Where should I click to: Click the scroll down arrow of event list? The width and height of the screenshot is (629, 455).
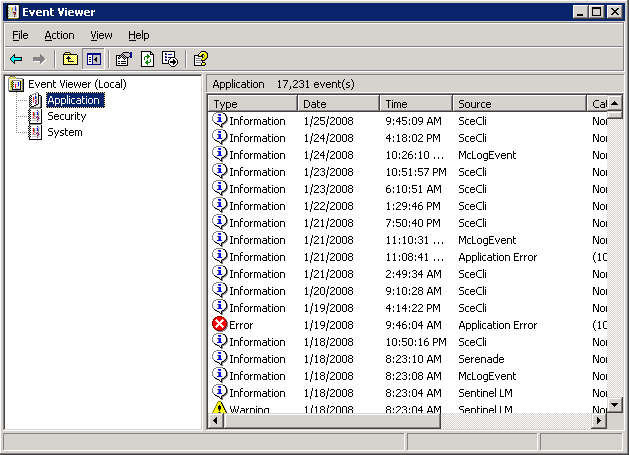point(615,404)
